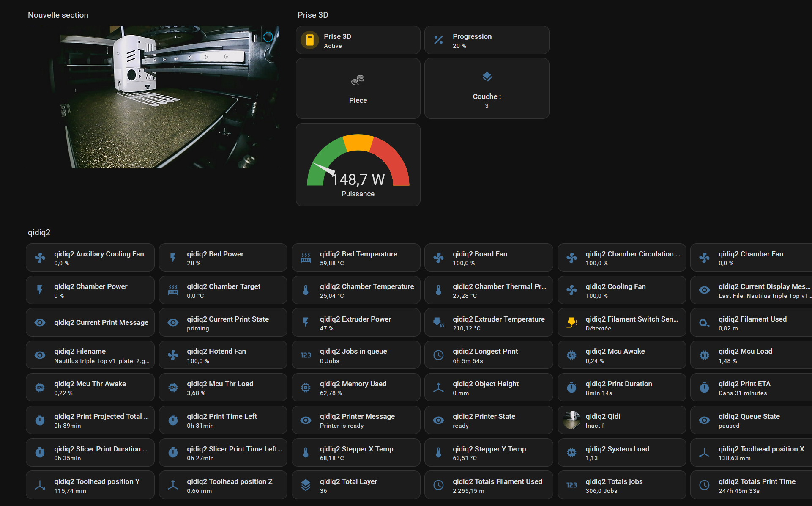Click the Auxiliary Cooling Fan icon
This screenshot has width=812, height=506.
[x=40, y=258]
